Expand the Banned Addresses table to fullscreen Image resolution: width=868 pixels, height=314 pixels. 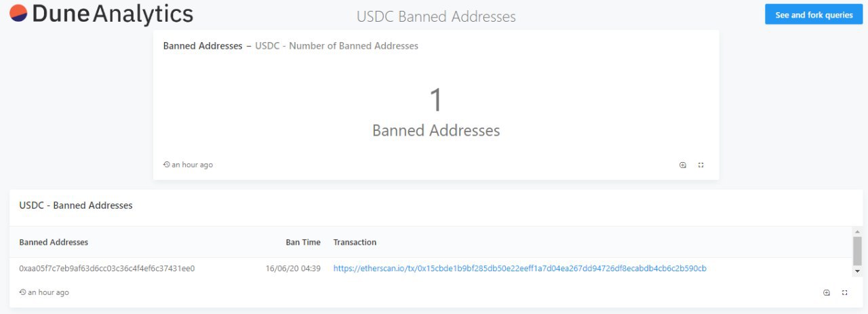coord(845,292)
